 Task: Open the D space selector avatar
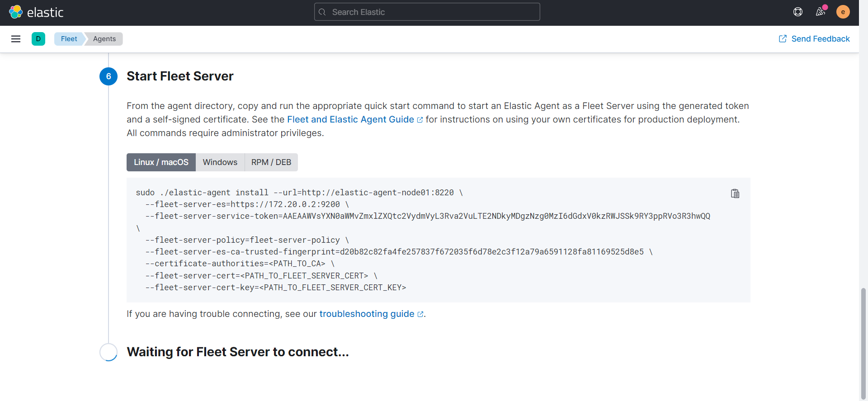pos(38,39)
